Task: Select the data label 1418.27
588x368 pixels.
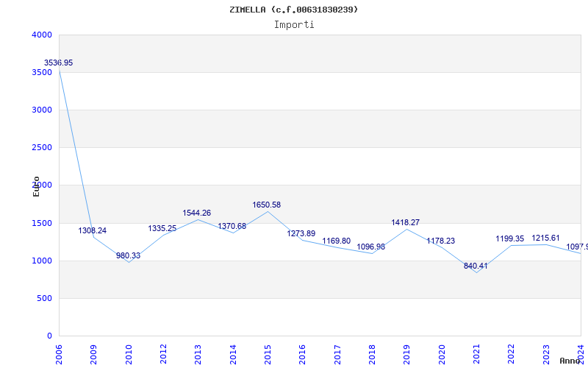Action: click(406, 222)
